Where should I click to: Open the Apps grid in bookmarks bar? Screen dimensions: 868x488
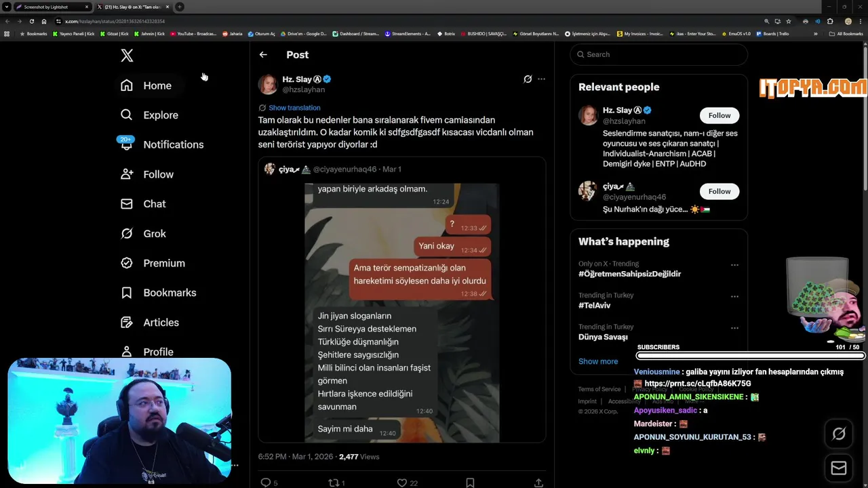pos(7,34)
